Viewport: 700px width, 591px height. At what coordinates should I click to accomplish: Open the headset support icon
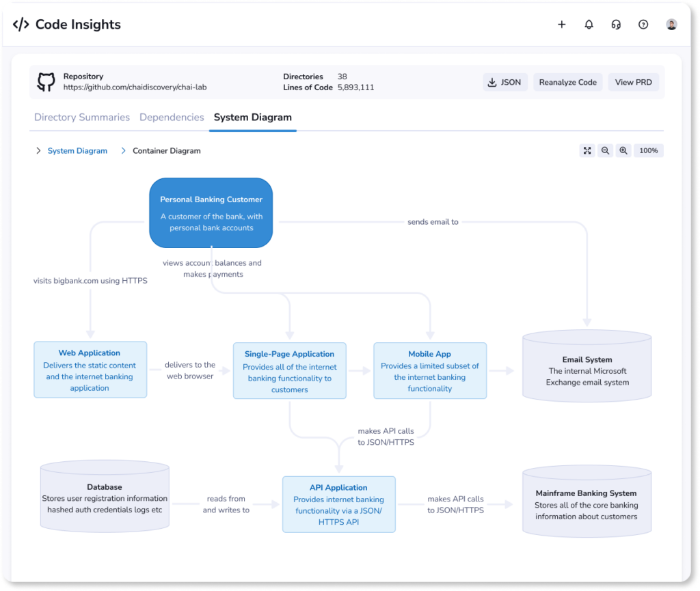click(x=616, y=25)
